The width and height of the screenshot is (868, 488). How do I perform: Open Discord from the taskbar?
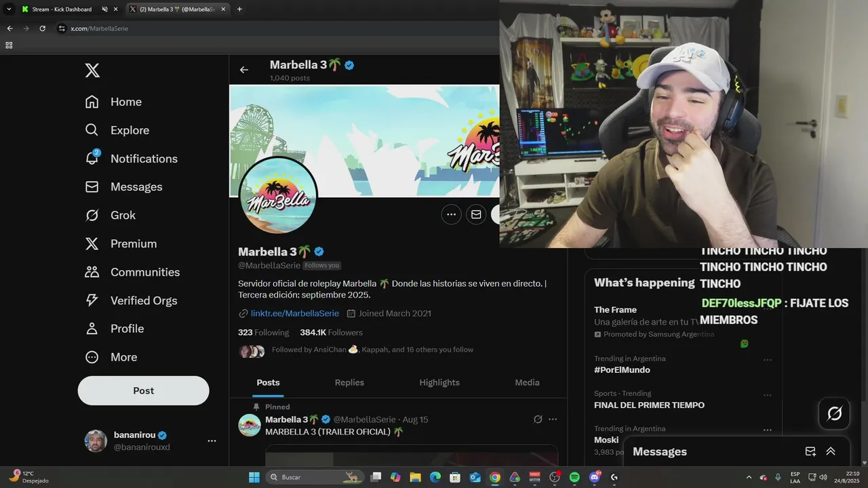click(x=595, y=477)
